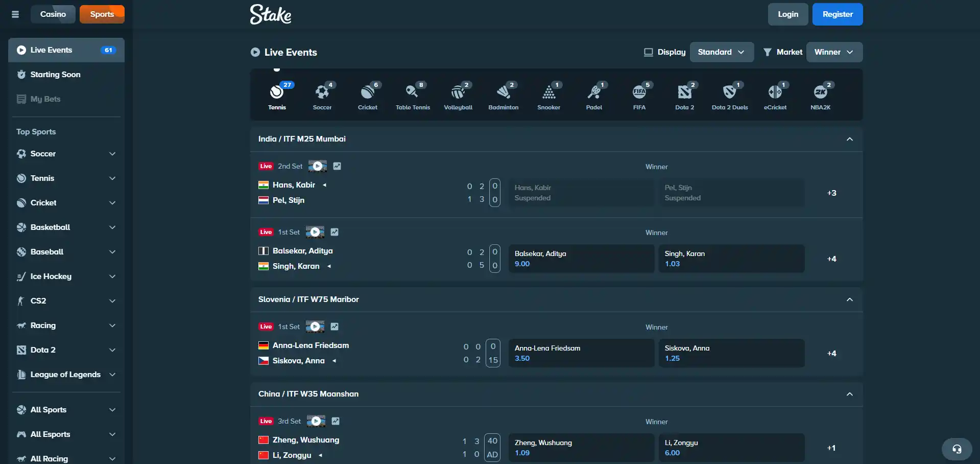Open live stream for Friedsam vs Siskova
980x464 pixels.
coord(315,327)
